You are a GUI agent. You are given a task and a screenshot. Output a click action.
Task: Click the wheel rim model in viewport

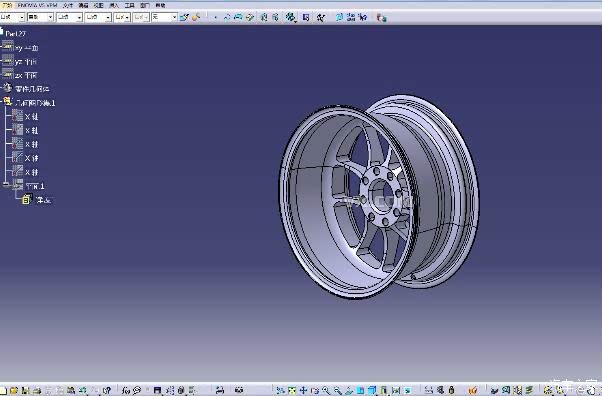click(x=379, y=196)
